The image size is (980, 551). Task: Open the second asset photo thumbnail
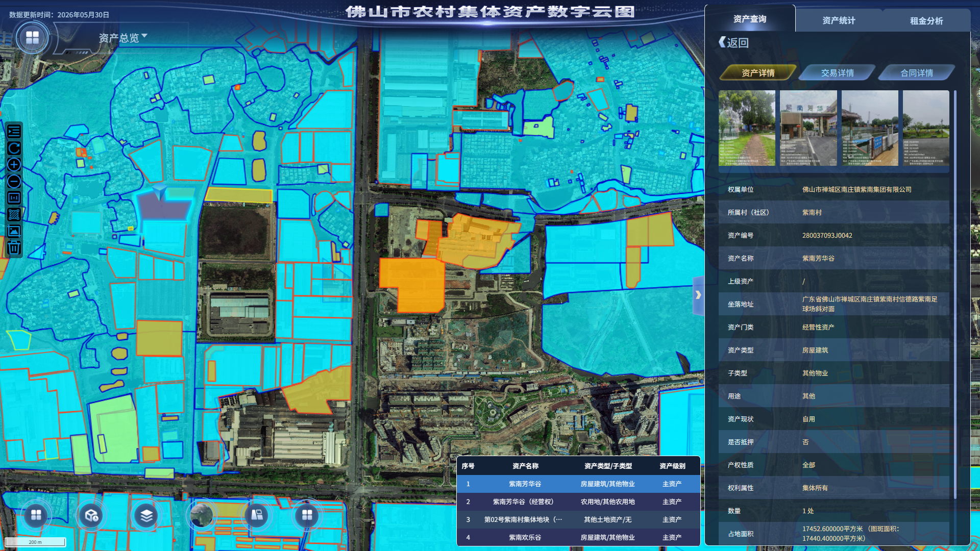808,128
